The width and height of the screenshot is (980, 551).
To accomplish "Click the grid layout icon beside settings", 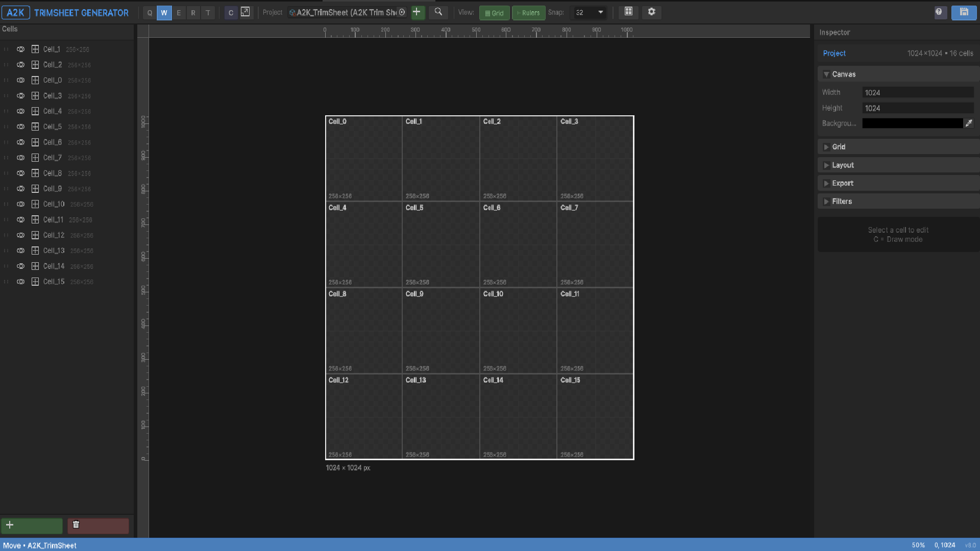I will pos(628,12).
